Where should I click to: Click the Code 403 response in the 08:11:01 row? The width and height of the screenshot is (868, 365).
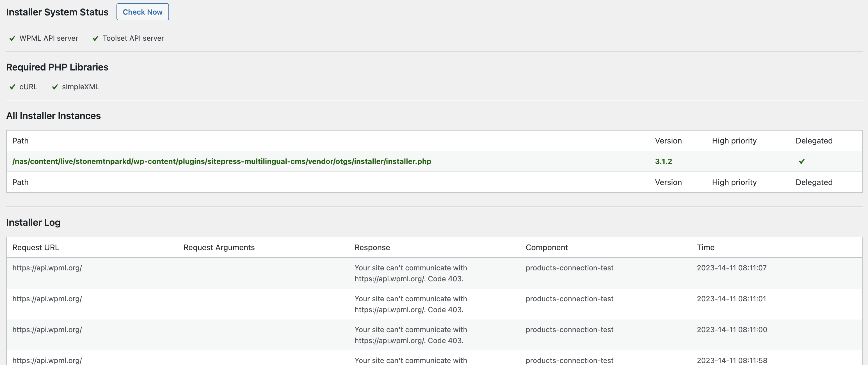pos(411,304)
